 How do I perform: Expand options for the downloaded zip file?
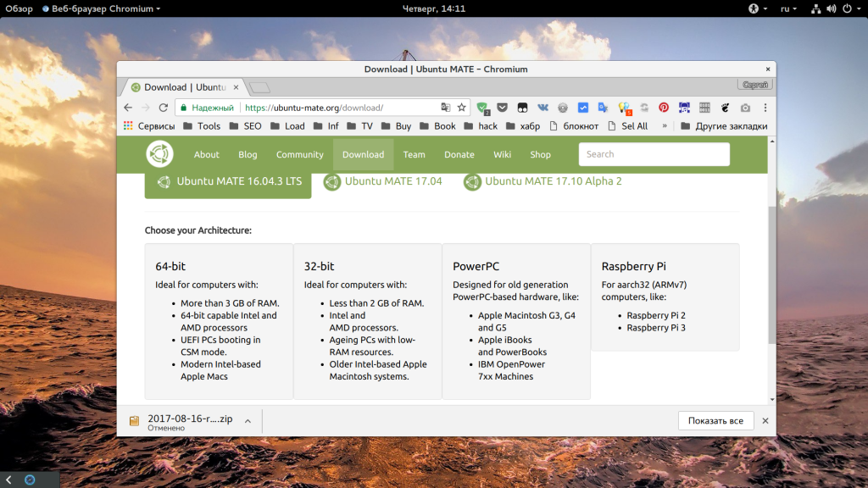[x=248, y=421]
